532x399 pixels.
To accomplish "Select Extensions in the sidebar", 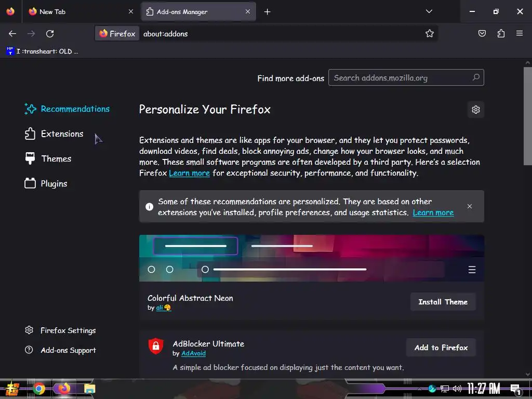I will point(54,134).
